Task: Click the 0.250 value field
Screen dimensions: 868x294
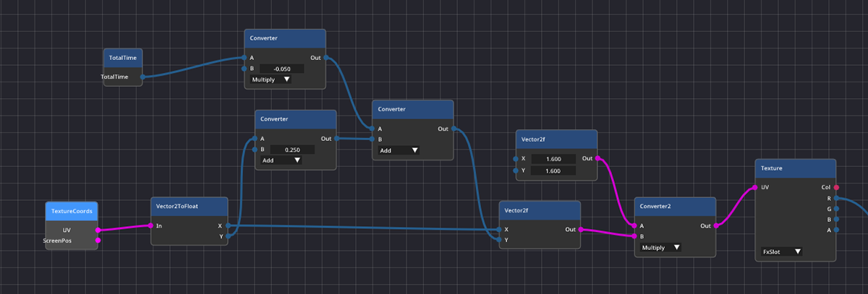Action: 292,150
